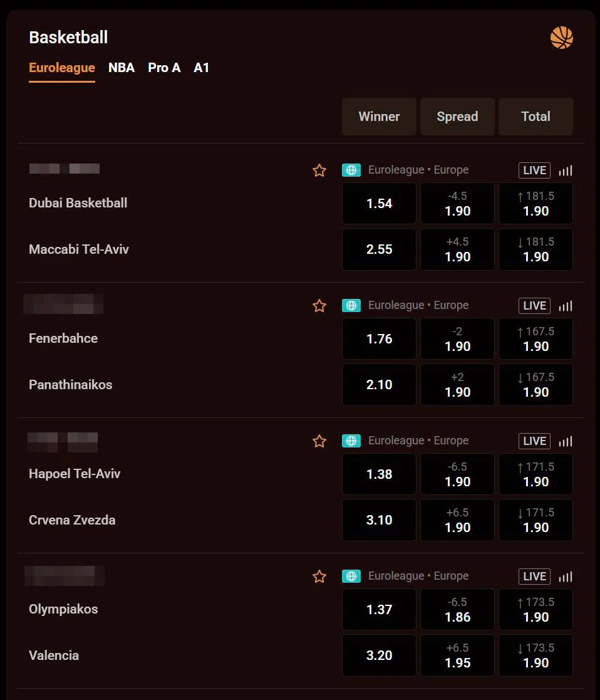Viewport: 600px width, 700px height.
Task: Pick over 181.5 total points
Action: 535,204
